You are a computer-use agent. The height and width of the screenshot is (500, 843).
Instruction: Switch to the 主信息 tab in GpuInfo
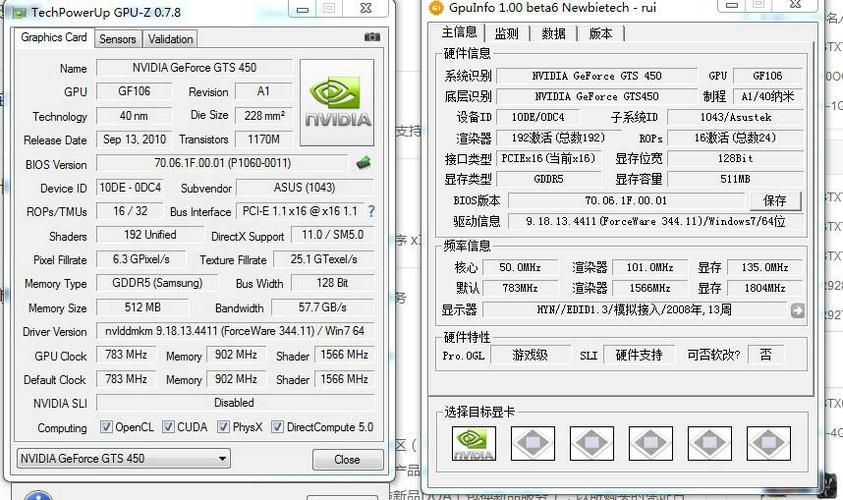pyautogui.click(x=459, y=32)
